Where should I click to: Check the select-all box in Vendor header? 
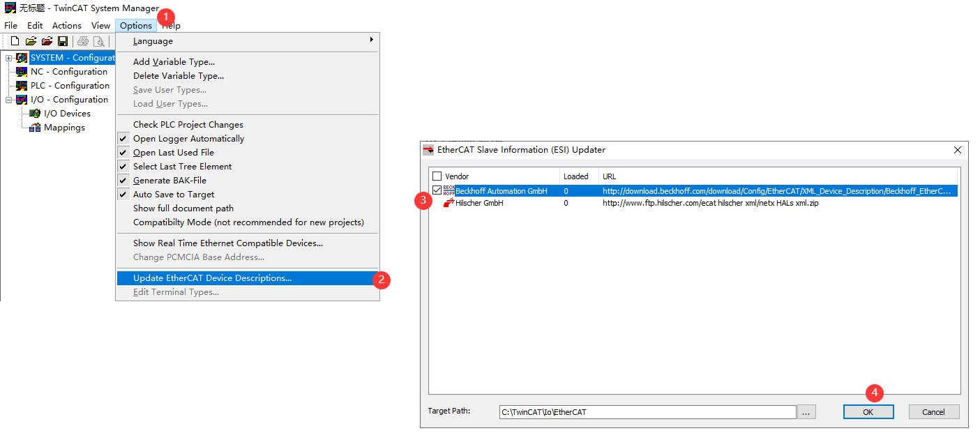pyautogui.click(x=437, y=176)
